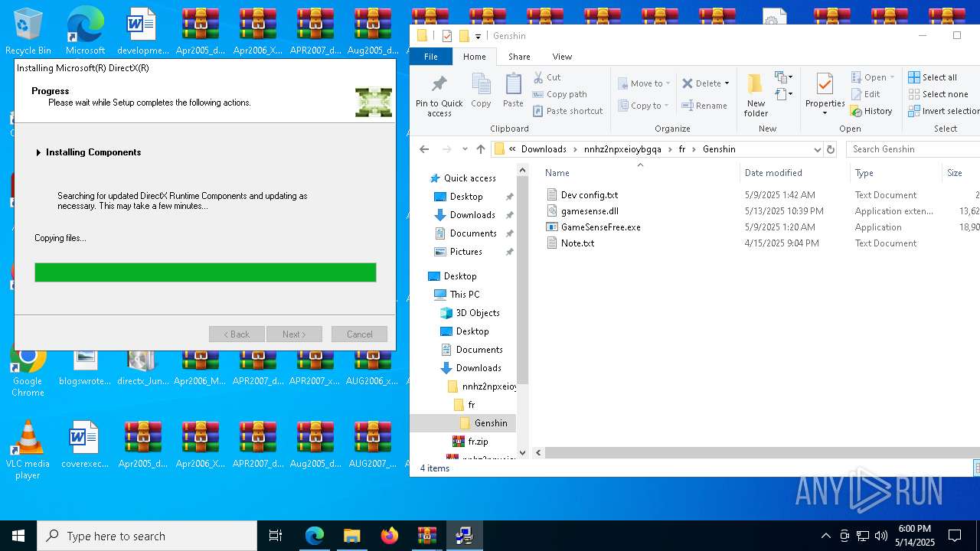Click Select all in ribbon
The width and height of the screenshot is (980, 551).
[x=933, y=77]
